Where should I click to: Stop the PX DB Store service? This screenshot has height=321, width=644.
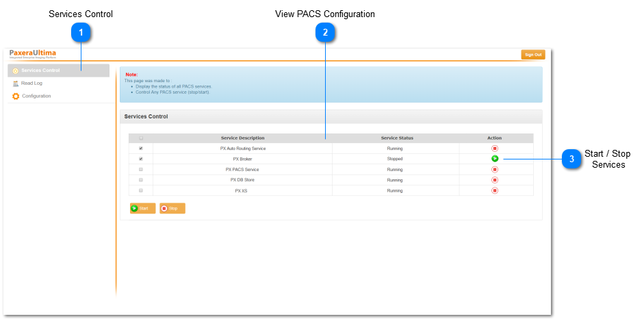click(x=494, y=180)
